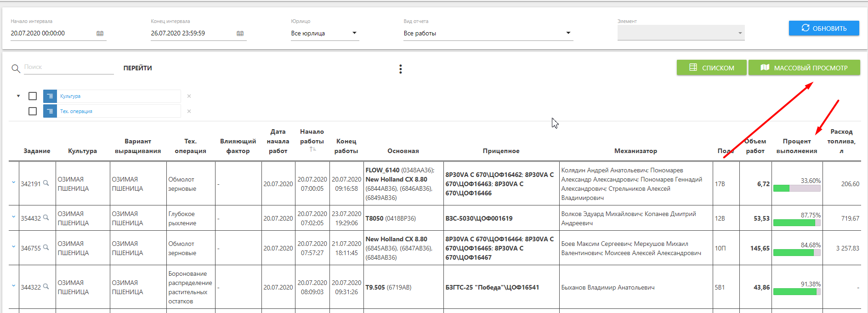Screen dimensions: 868x313
Task: Remove the Тех. операция grouping with X
Action: click(x=189, y=111)
